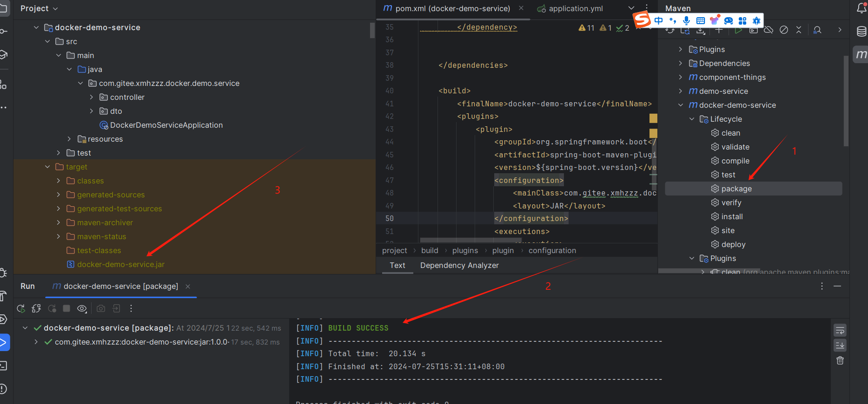Collapse the docker-demo-service project root
The height and width of the screenshot is (404, 868).
(36, 27)
